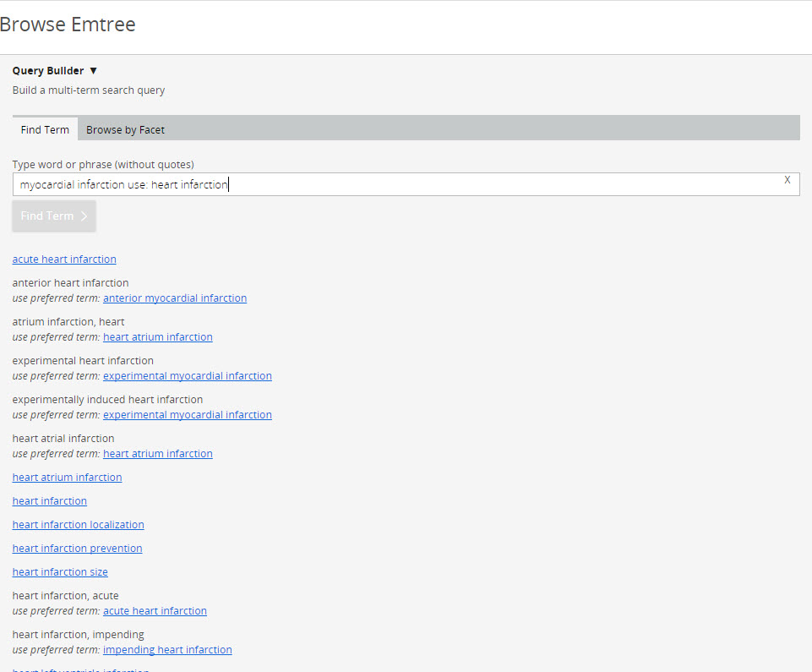Image resolution: width=812 pixels, height=672 pixels.
Task: Select the 'heart infarction' term link
Action: pyautogui.click(x=50, y=501)
